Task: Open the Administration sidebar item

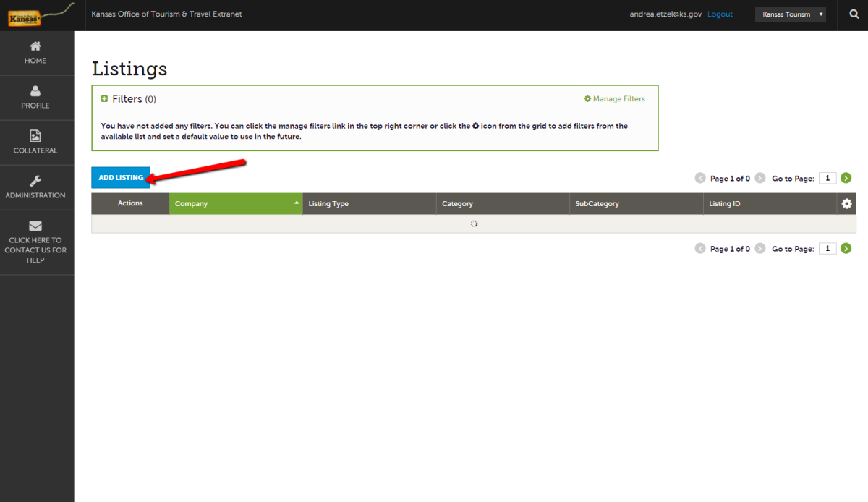Action: [x=37, y=187]
